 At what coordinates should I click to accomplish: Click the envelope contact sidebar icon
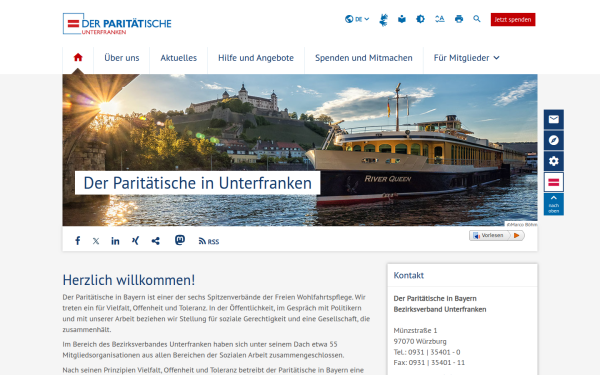554,119
